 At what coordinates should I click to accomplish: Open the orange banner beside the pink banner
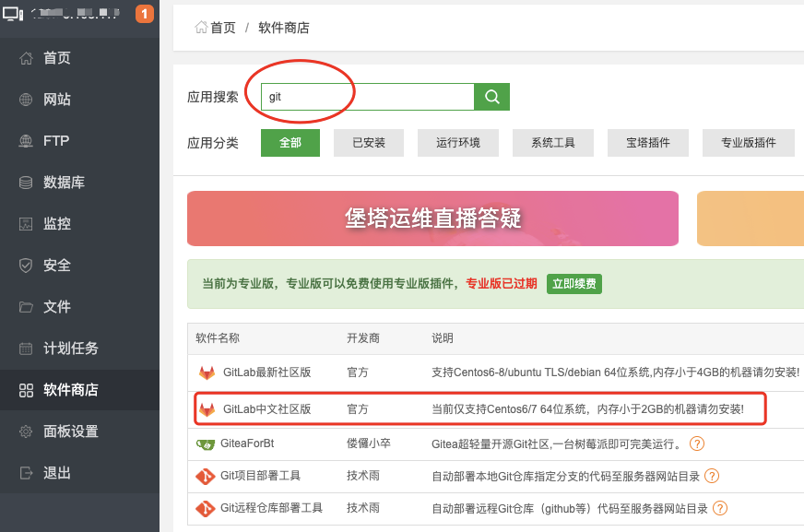[x=751, y=219]
